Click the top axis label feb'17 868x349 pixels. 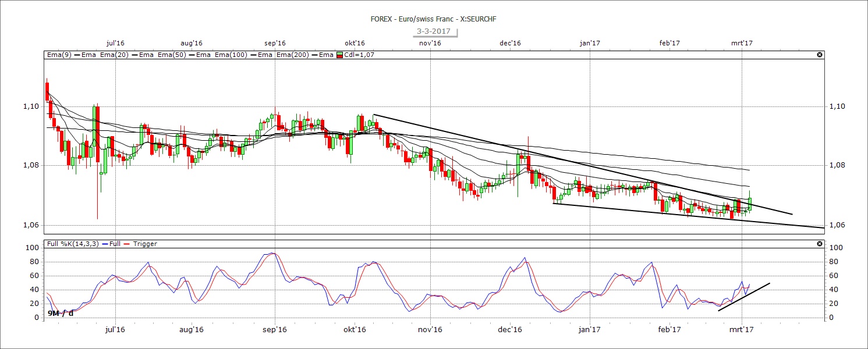pos(669,43)
